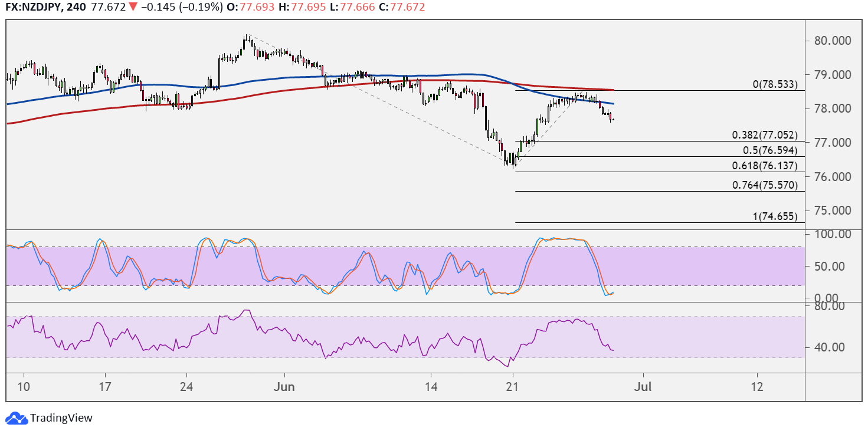Select the 0.618(76.137) Fibonacci level label
Image resolution: width=868 pixels, height=434 pixels.
tap(765, 166)
